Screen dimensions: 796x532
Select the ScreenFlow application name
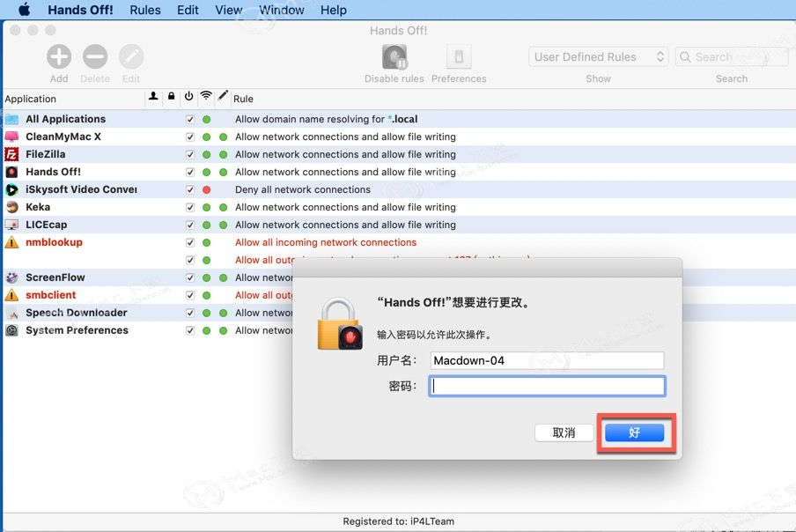coord(55,277)
